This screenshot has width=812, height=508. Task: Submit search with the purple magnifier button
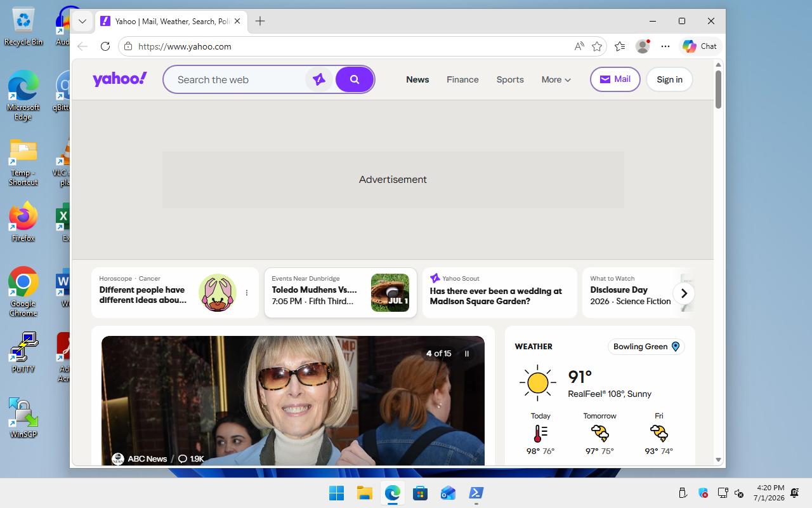355,79
